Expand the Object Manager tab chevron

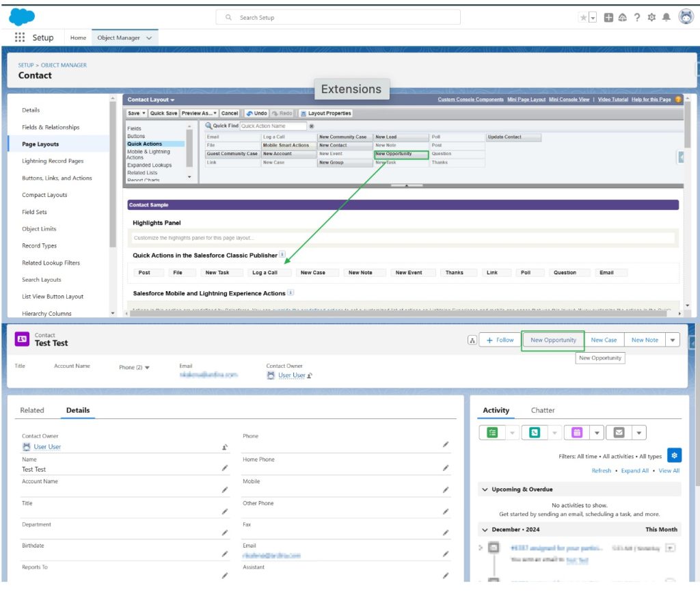pyautogui.click(x=149, y=38)
